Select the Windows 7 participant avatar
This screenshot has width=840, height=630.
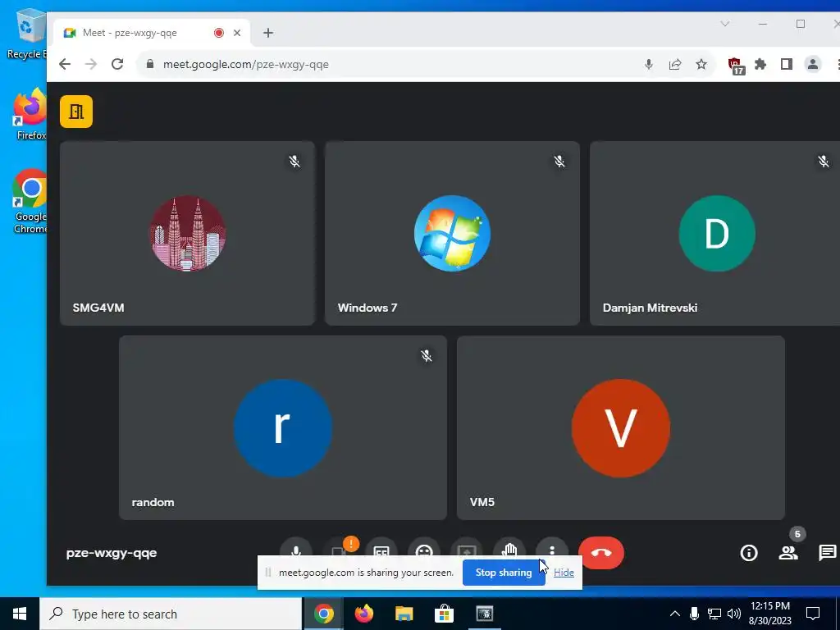[452, 234]
